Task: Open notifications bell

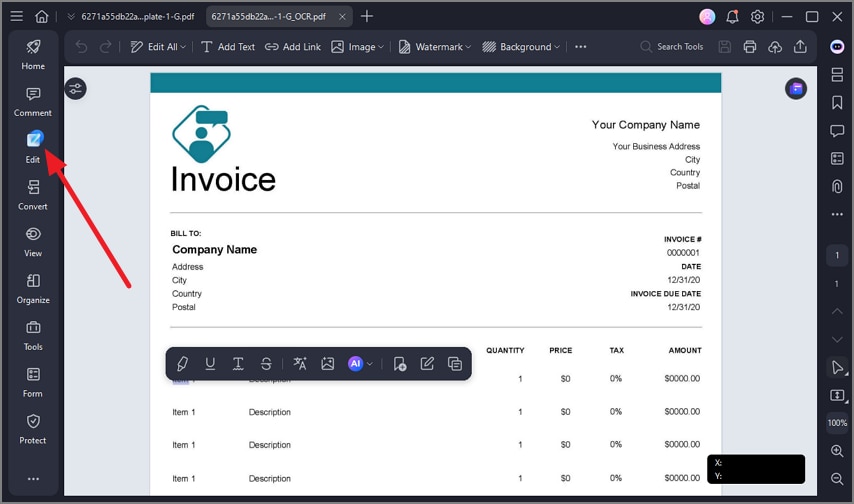Action: (x=733, y=17)
